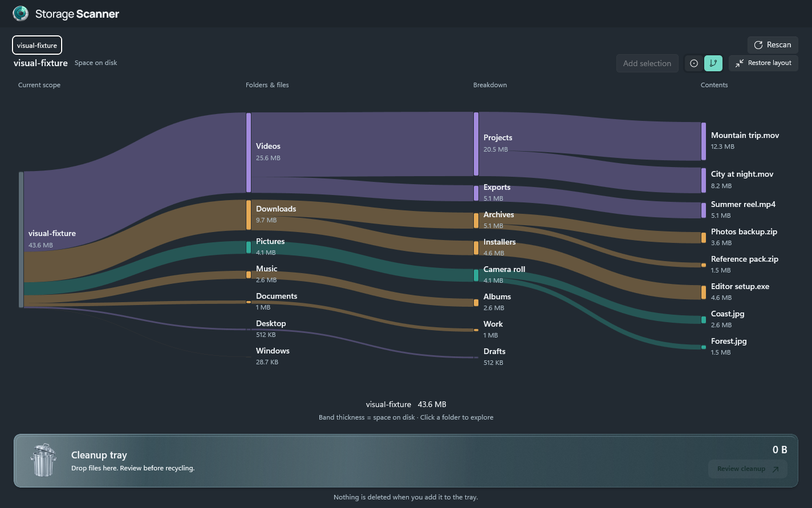This screenshot has height=508, width=812.
Task: Click the Add selection button
Action: [x=647, y=63]
